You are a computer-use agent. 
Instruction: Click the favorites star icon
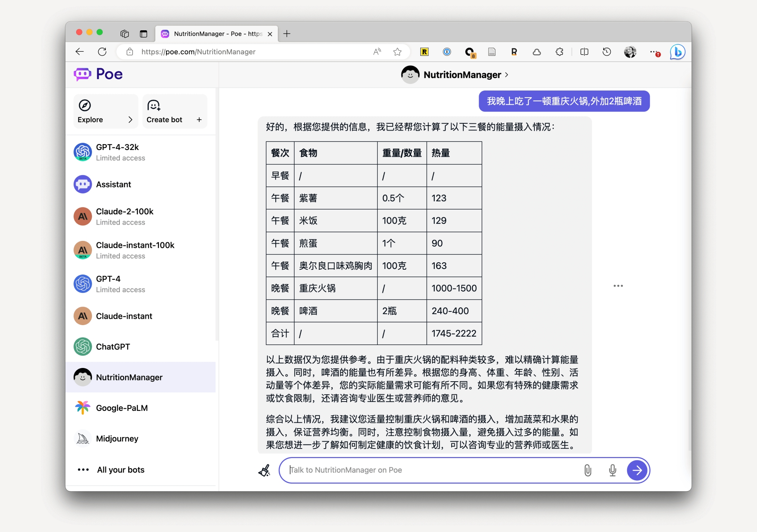point(397,52)
